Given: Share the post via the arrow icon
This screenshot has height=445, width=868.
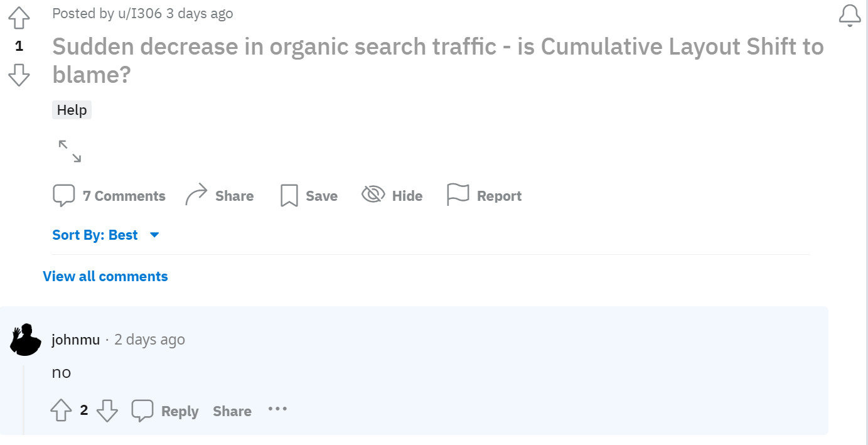Looking at the screenshot, I should (x=196, y=193).
